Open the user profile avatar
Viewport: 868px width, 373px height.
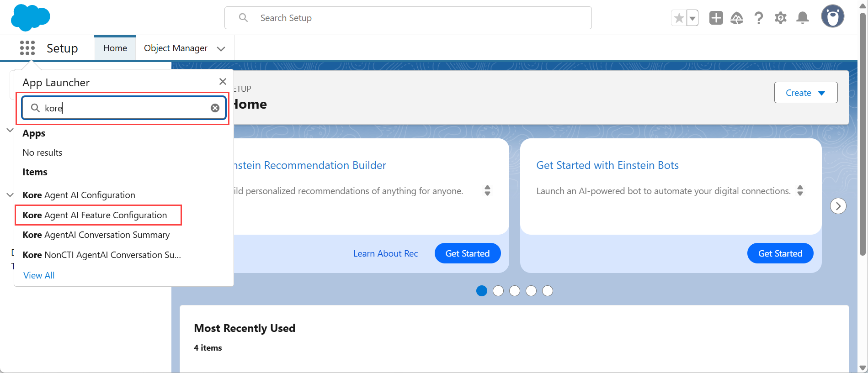(x=833, y=16)
